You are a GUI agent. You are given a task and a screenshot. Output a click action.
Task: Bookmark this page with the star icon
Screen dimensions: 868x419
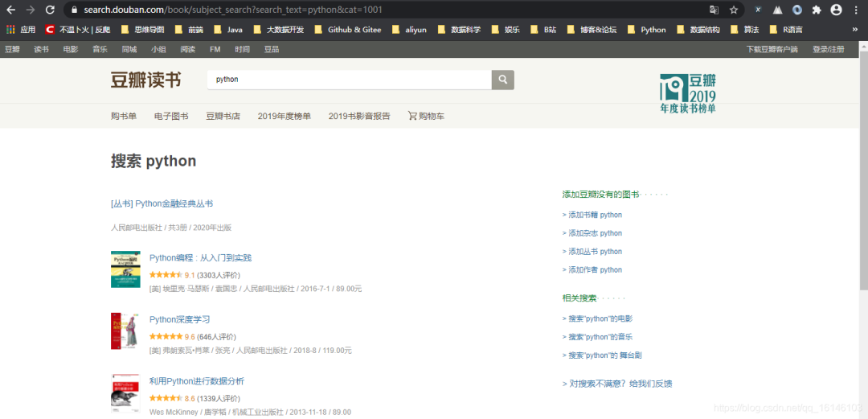click(734, 10)
